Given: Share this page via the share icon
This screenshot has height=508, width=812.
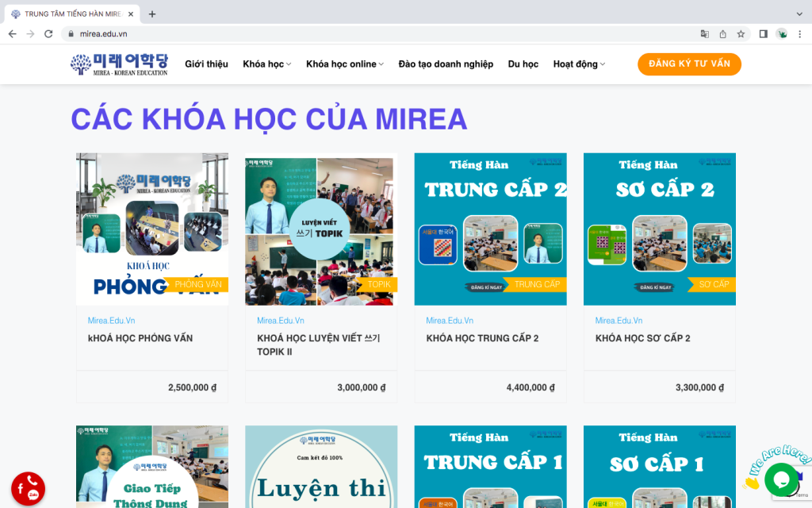Looking at the screenshot, I should (x=722, y=34).
